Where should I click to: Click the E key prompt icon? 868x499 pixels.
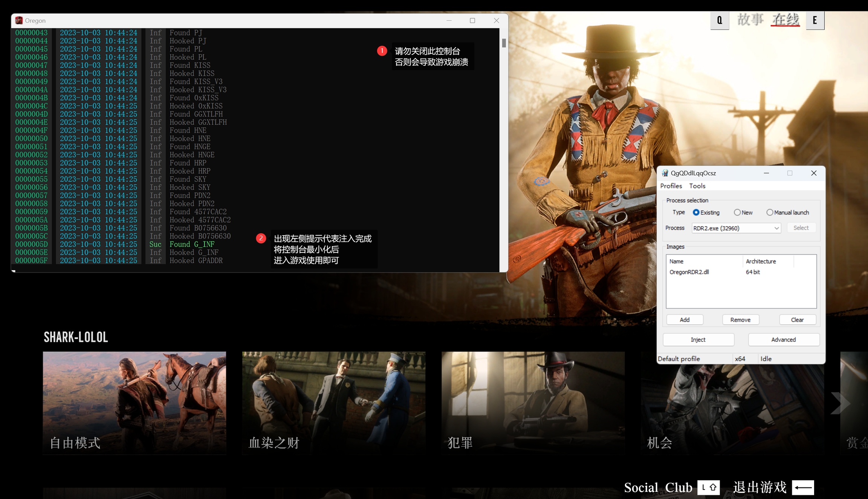(815, 20)
